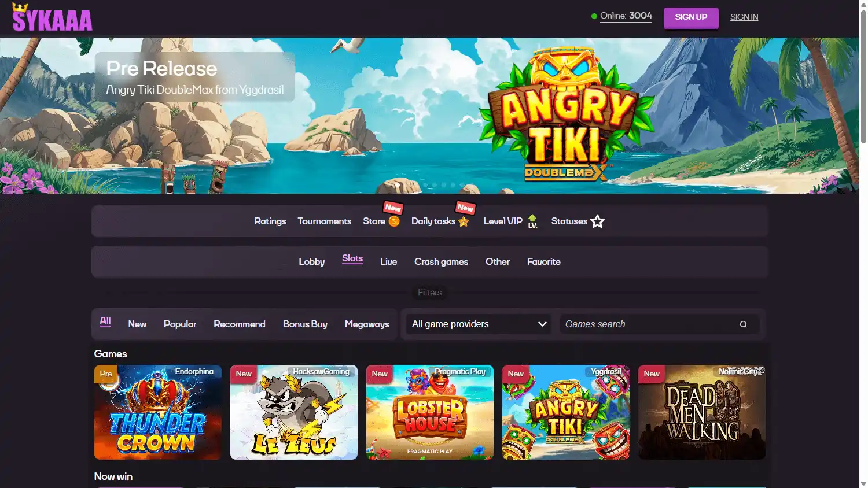Click the SYKAAA crown logo
Image resolution: width=868 pixels, height=488 pixels.
click(52, 18)
